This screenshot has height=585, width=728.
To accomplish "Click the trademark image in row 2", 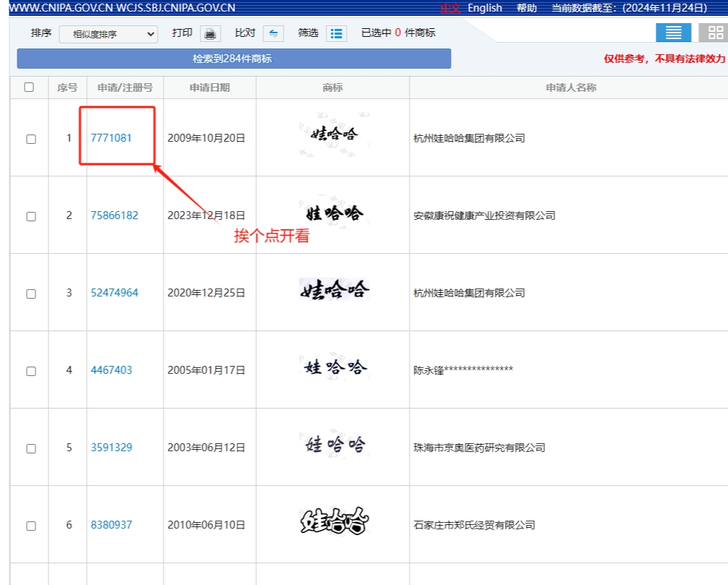I will [x=334, y=213].
